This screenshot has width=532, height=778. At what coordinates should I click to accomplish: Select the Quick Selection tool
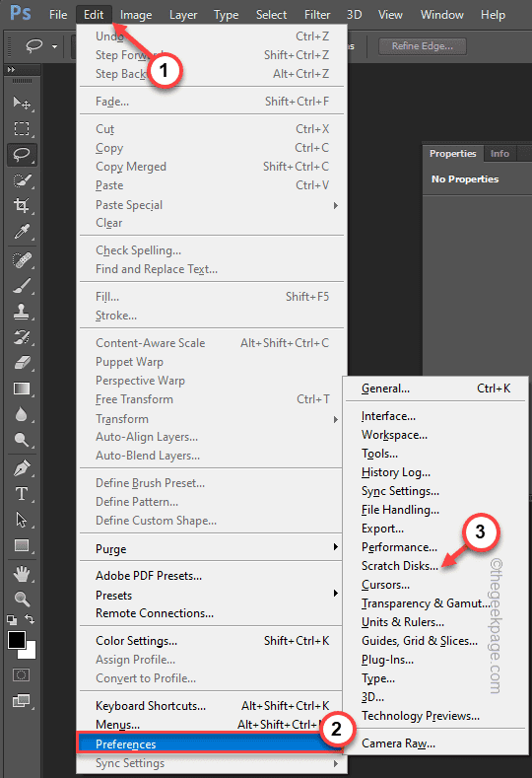click(x=22, y=180)
